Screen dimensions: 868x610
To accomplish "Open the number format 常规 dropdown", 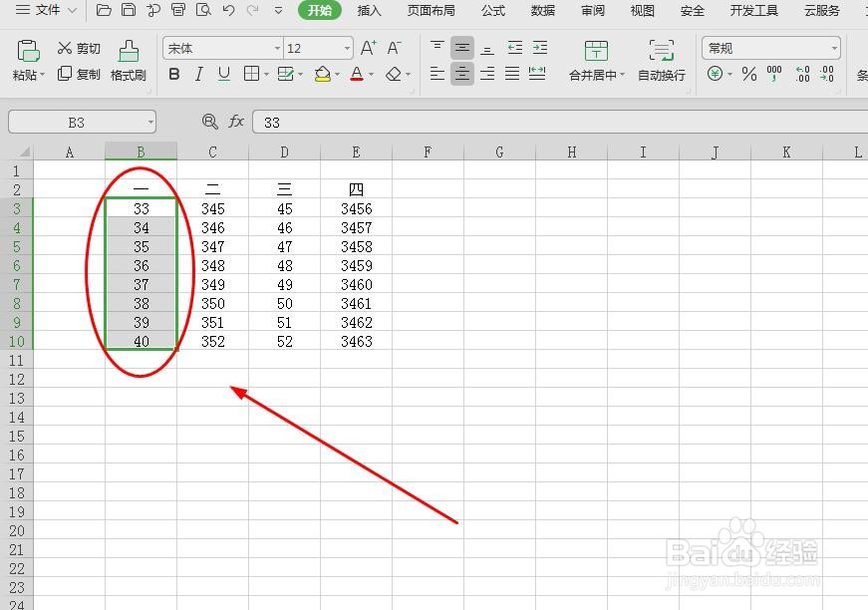I will coord(834,48).
